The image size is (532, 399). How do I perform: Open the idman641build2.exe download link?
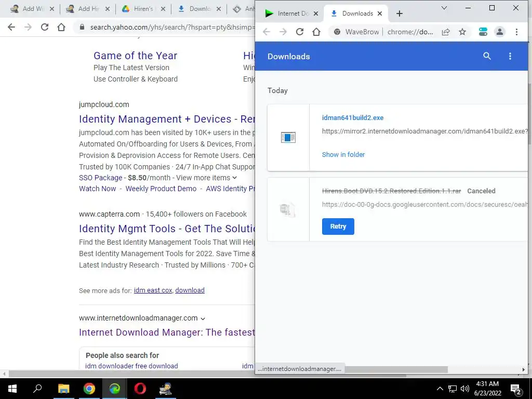coord(353,118)
